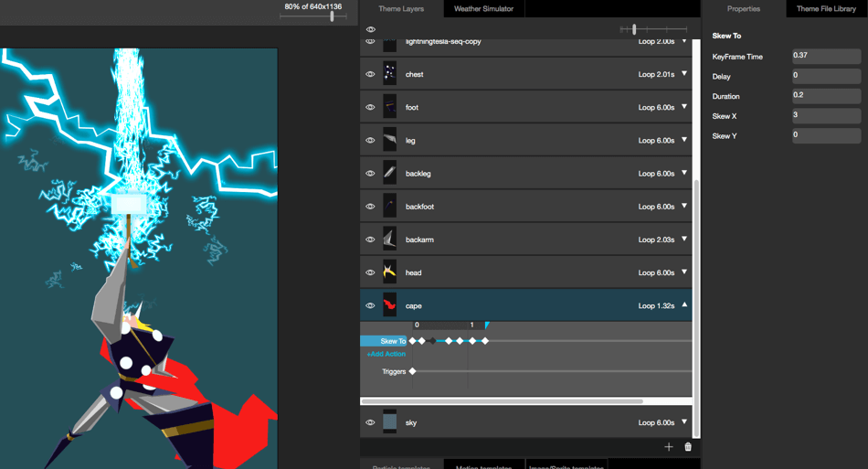
Task: Switch to the Properties tab
Action: (x=744, y=9)
